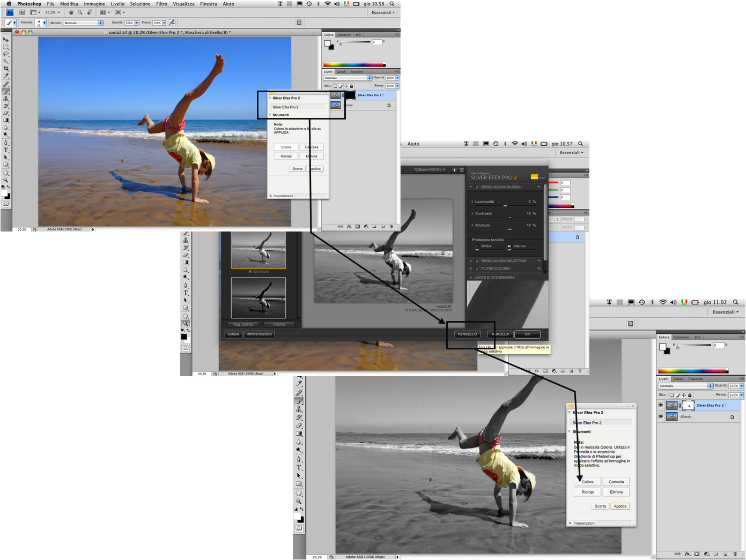
Task: Toggle the Filtro Colore checkbox
Action: pyautogui.click(x=477, y=268)
